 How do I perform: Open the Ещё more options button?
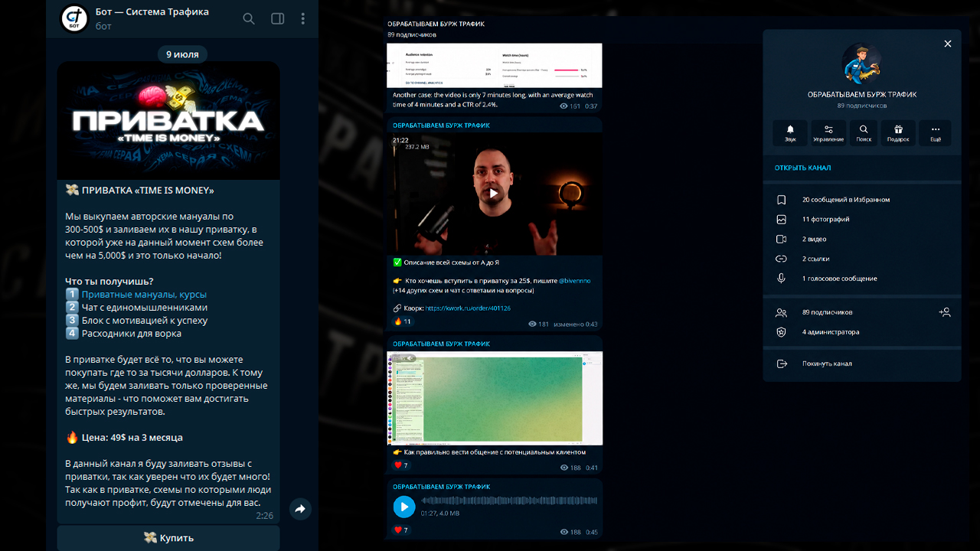point(935,132)
